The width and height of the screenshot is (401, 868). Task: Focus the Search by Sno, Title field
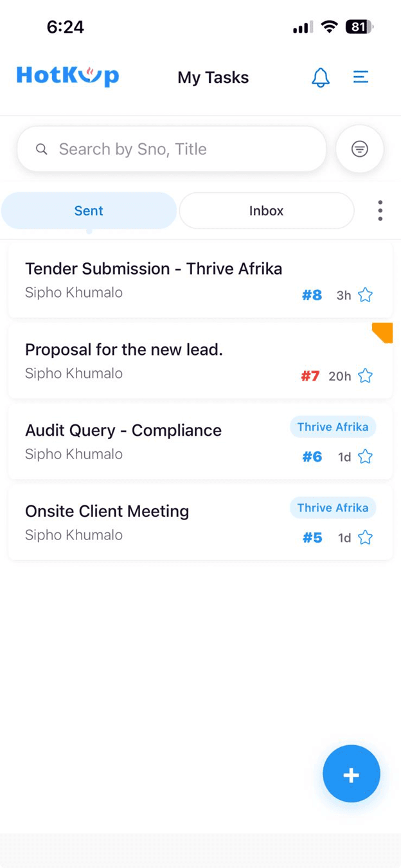(x=172, y=149)
